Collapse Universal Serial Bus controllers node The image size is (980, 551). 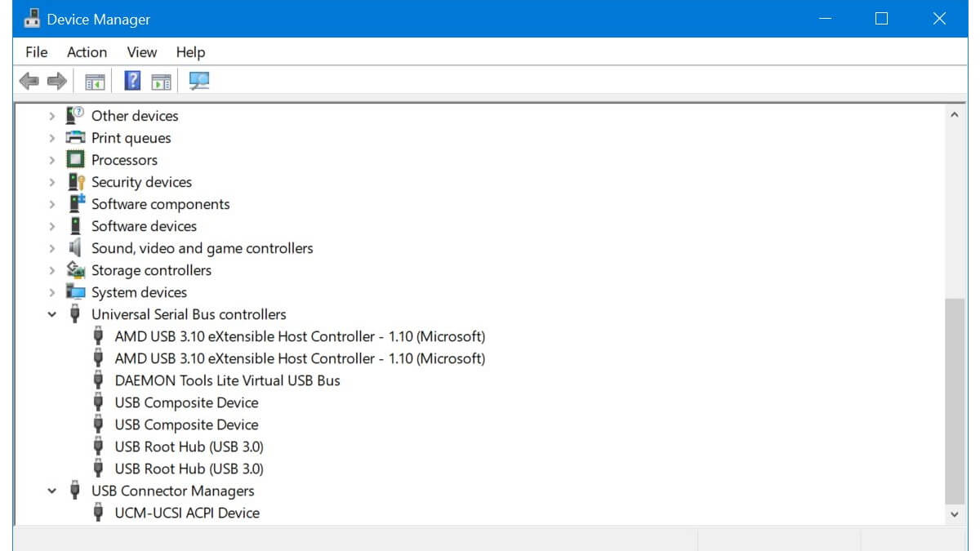pos(52,314)
